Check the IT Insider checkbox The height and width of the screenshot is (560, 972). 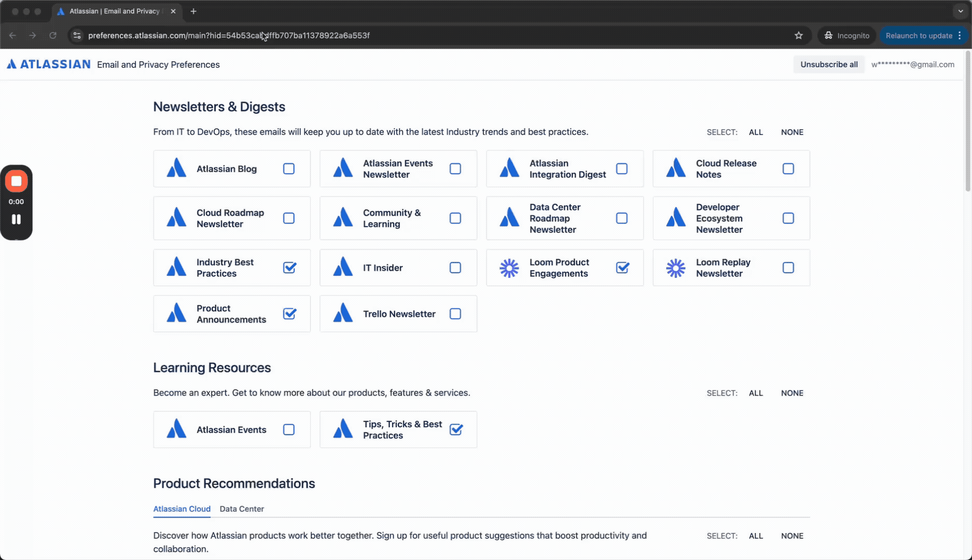click(455, 268)
